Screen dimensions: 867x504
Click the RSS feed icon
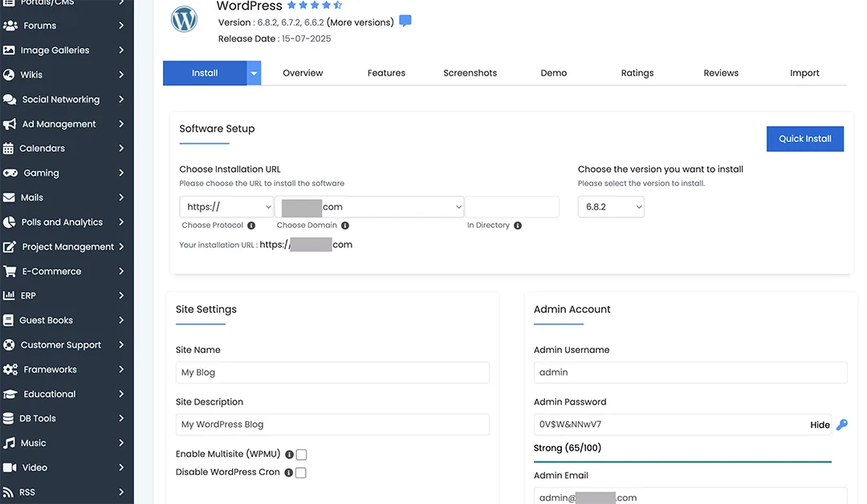8,492
